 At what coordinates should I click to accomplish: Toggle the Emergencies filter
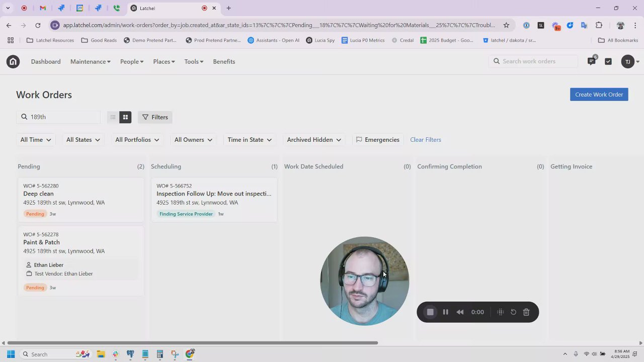click(x=377, y=140)
